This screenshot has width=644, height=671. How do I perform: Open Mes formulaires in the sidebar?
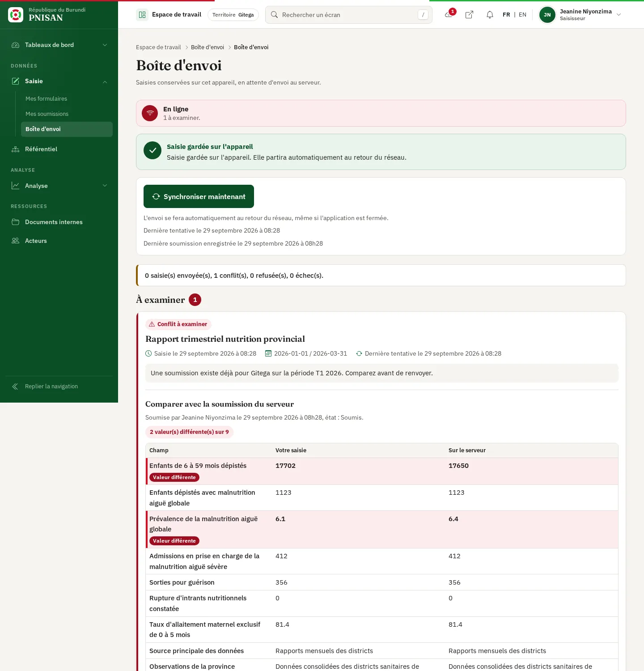point(47,98)
